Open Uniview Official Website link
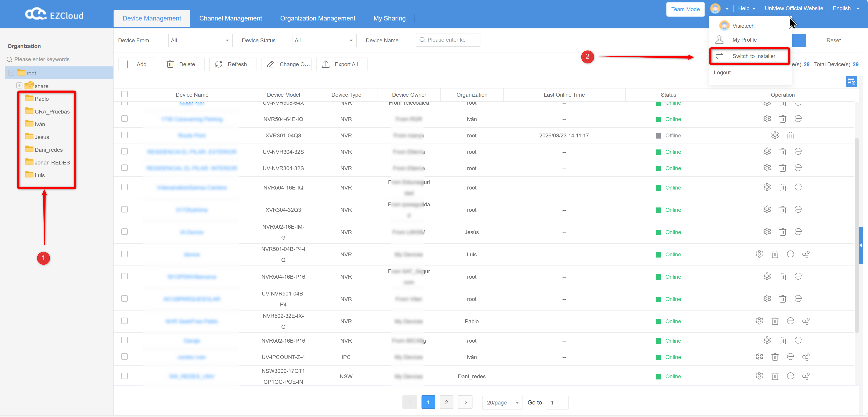Image resolution: width=868 pixels, height=417 pixels. (x=794, y=8)
